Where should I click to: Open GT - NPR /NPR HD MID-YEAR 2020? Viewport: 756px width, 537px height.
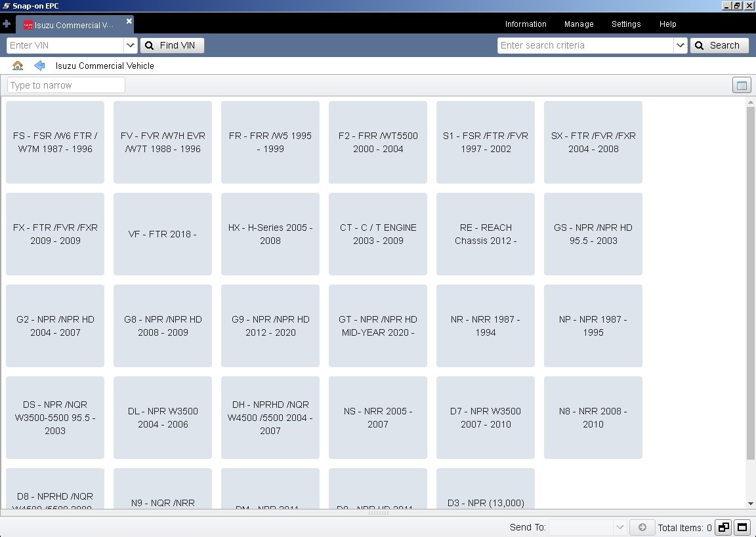pos(377,326)
